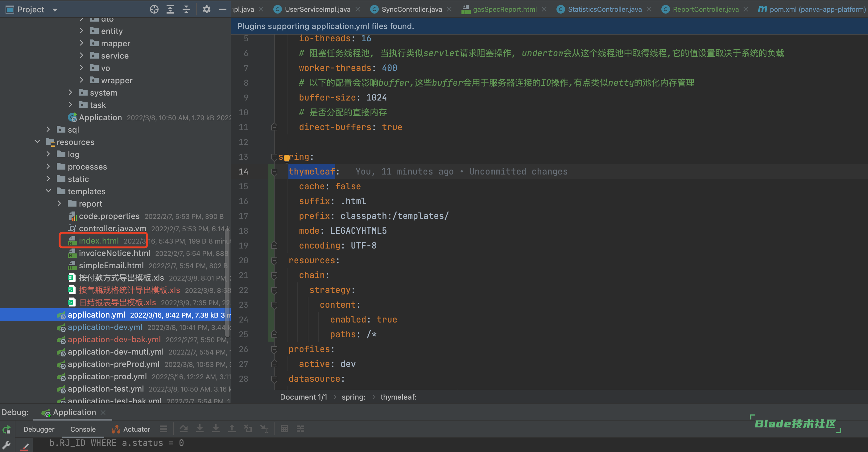The image size is (868, 452).
Task: Open Project panel settings gear
Action: pos(207,10)
